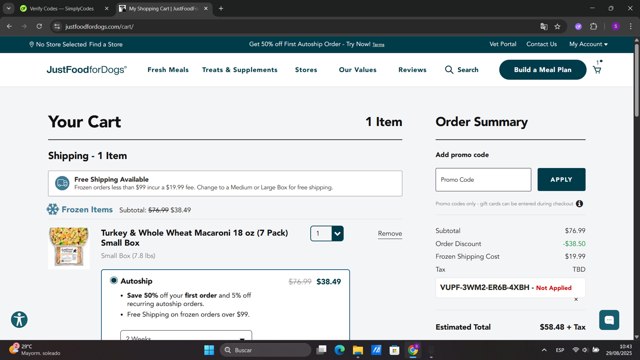640x360 pixels.
Task: Open the Fresh Meals menu
Action: pos(168,70)
